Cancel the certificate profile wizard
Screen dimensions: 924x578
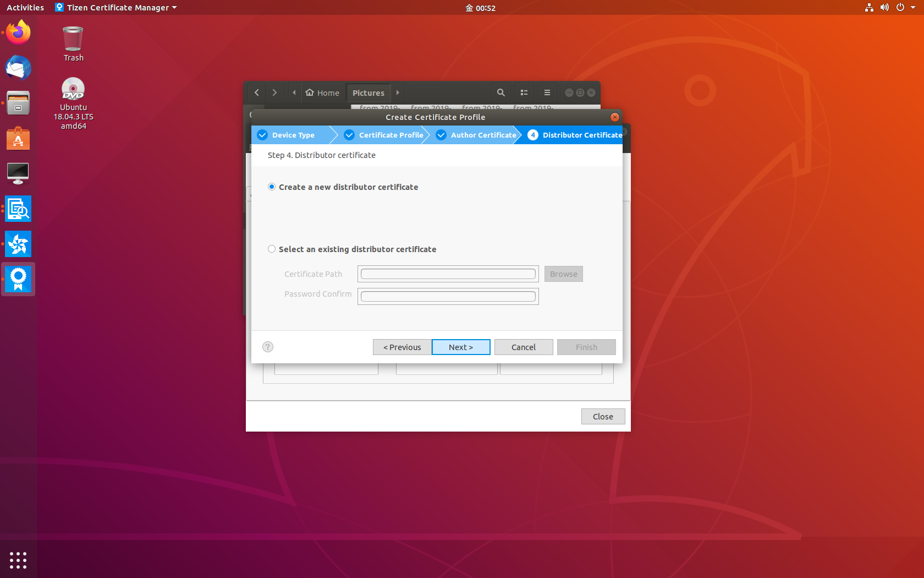click(524, 347)
